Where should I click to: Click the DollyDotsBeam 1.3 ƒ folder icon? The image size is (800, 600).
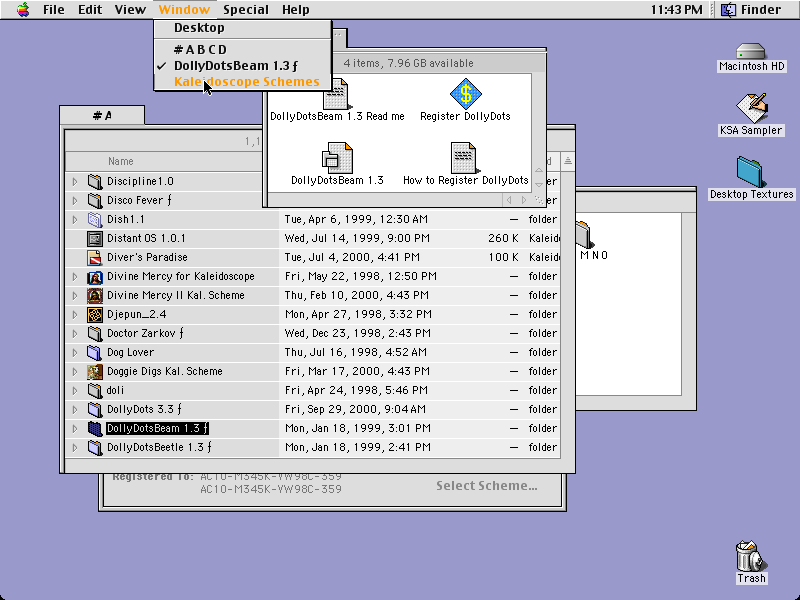94,428
